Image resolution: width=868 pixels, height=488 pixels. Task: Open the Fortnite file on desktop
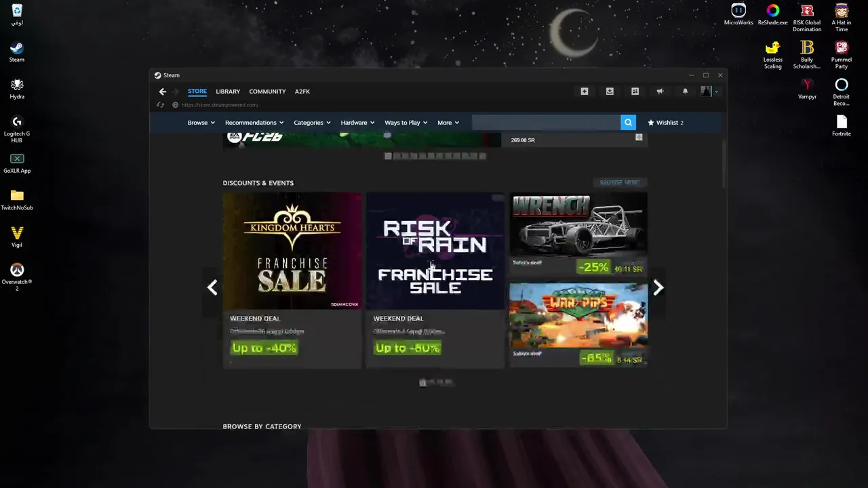pos(842,126)
